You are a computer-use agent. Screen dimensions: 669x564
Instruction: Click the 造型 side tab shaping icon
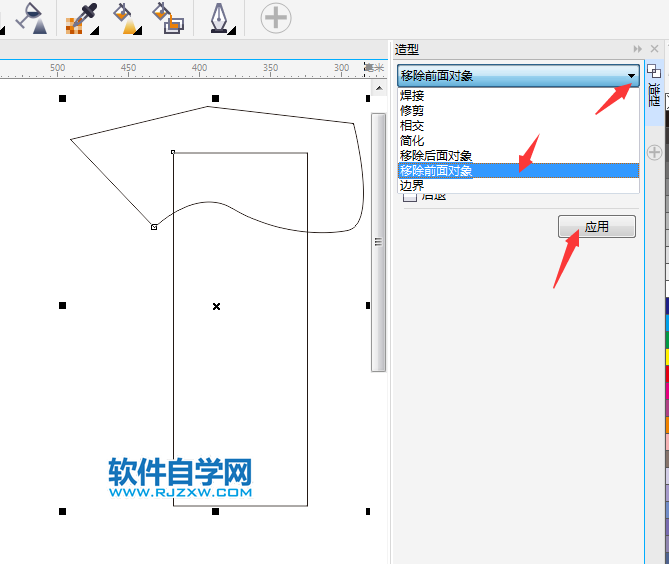[x=653, y=71]
